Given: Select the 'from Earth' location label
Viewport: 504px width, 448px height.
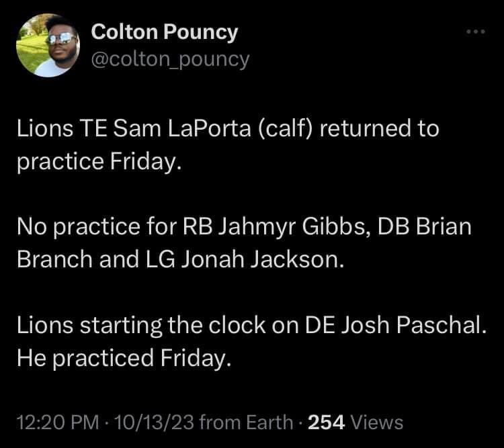Looking at the screenshot, I should pos(246,422).
